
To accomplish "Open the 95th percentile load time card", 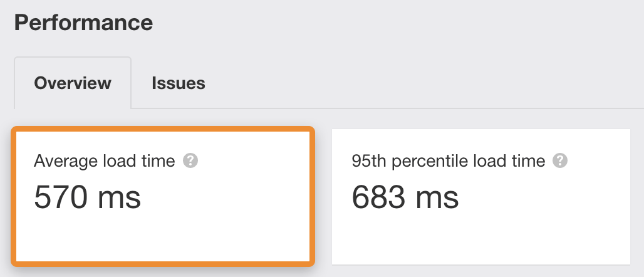I will pos(481,196).
